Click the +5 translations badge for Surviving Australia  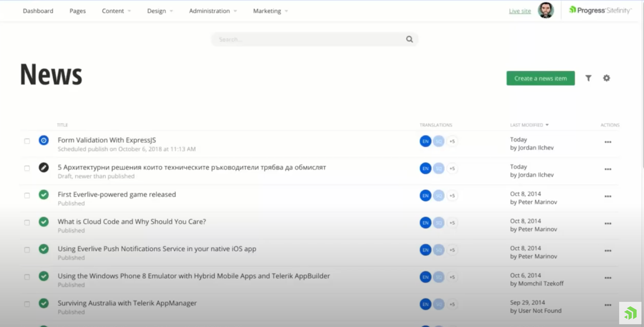tap(452, 304)
